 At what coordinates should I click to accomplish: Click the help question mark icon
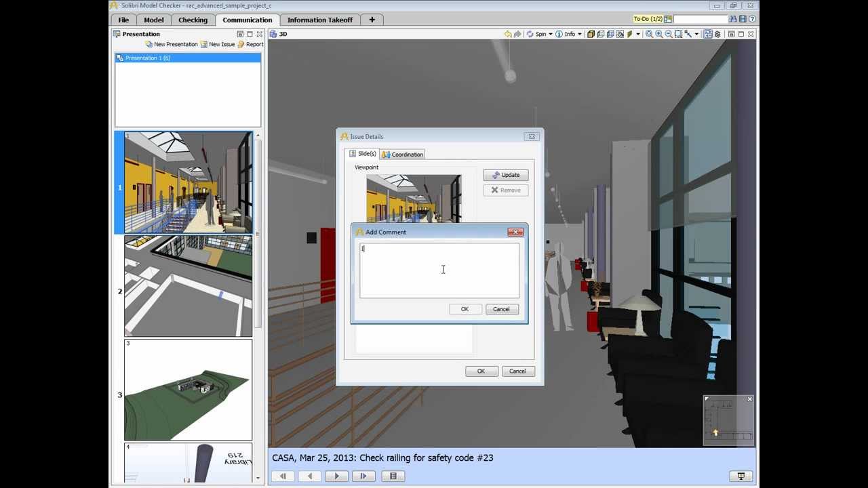click(x=752, y=19)
